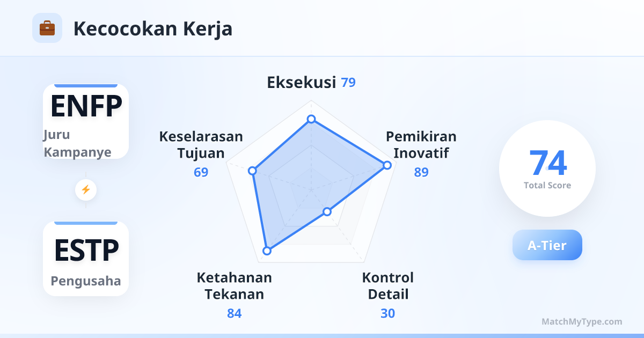Click the Pemikiran Inovatif radar point
This screenshot has height=338, width=644.
pos(387,165)
